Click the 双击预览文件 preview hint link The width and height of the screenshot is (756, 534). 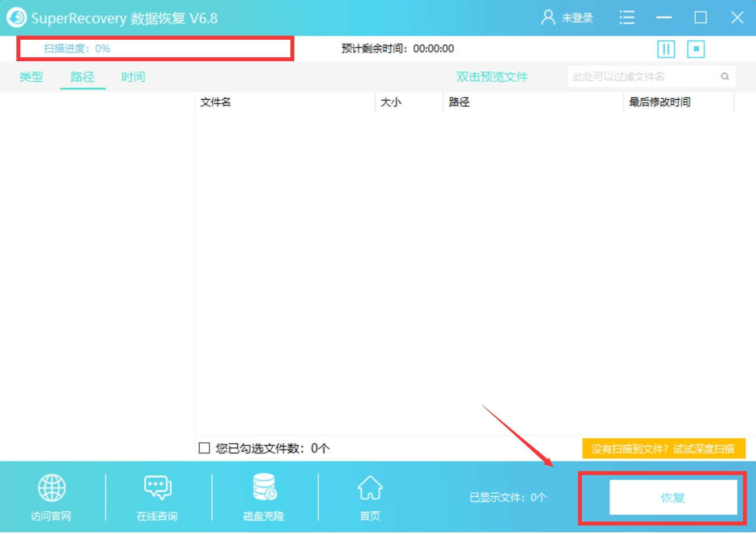coord(491,76)
